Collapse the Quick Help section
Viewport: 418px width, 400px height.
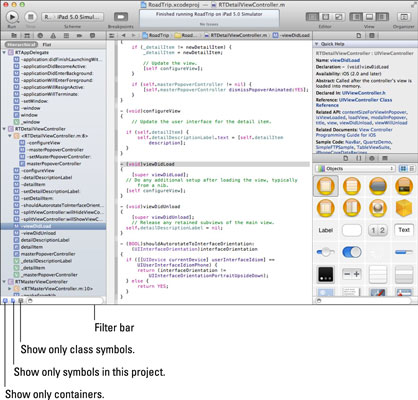pyautogui.click(x=316, y=44)
